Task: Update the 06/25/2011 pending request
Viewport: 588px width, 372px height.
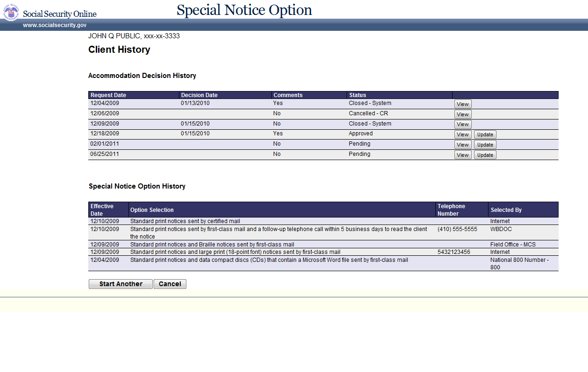Action: 485,155
